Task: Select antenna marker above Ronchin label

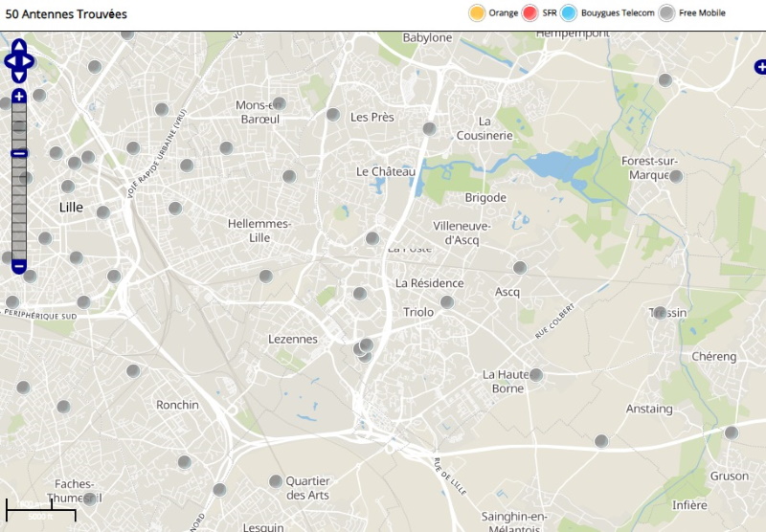Action: point(133,371)
